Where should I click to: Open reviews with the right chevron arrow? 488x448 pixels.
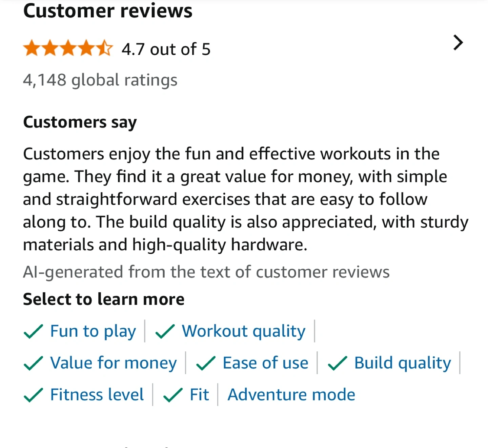click(x=458, y=43)
